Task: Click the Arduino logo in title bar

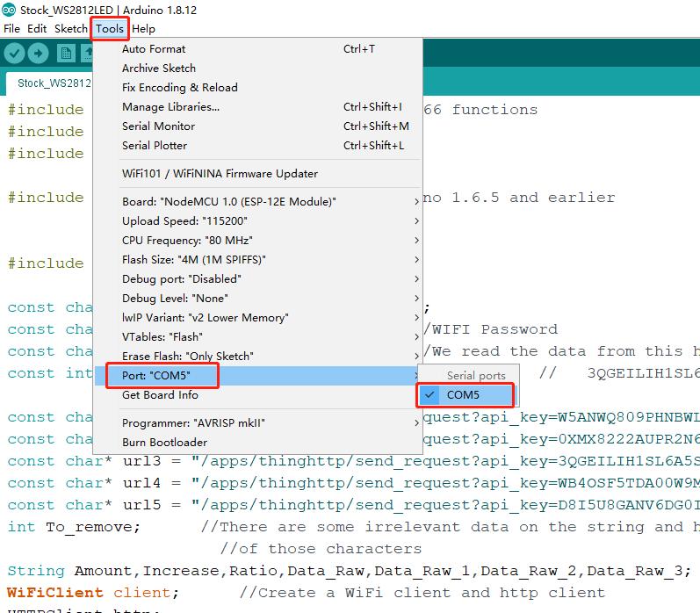Action: tap(9, 11)
